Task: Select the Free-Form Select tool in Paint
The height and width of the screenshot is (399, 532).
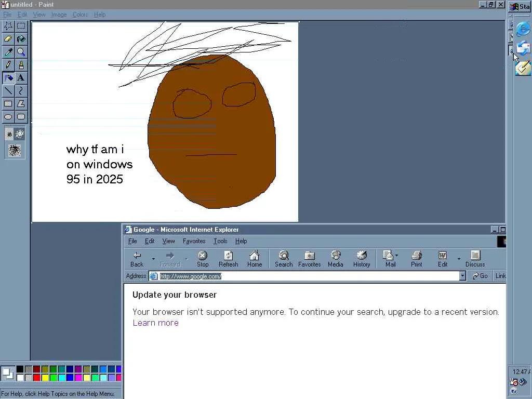Action: click(x=8, y=26)
